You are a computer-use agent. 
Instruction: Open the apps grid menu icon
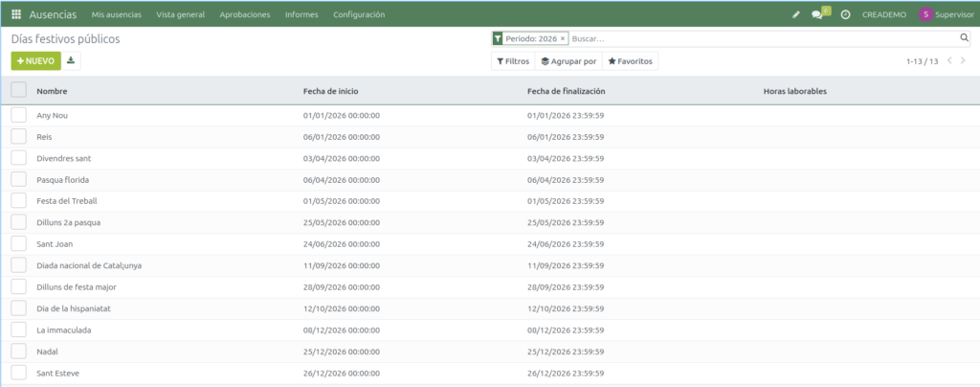pos(16,14)
